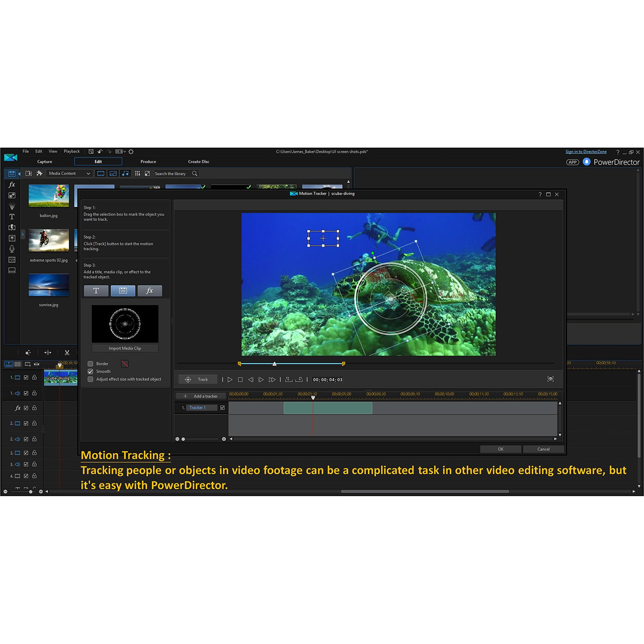Open the Media Content dropdown
The image size is (644, 644).
[69, 173]
